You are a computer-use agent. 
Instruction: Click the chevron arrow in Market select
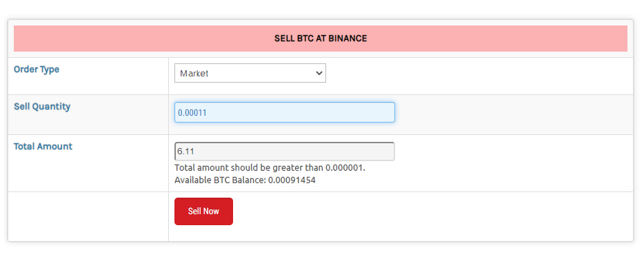319,73
